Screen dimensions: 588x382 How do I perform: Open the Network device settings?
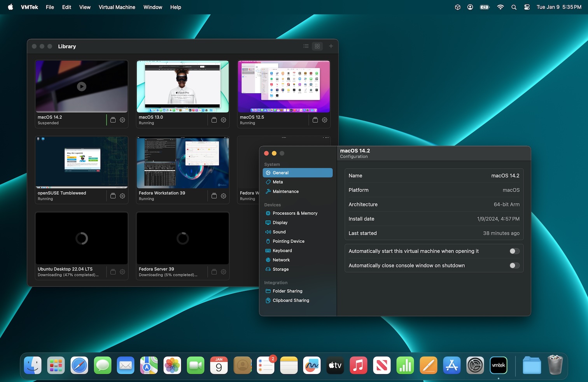pos(297,260)
